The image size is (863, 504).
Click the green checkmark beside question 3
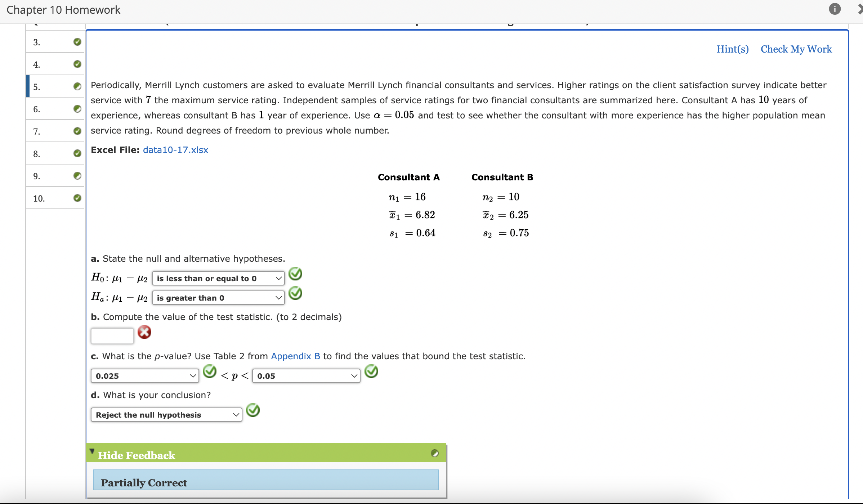[77, 42]
